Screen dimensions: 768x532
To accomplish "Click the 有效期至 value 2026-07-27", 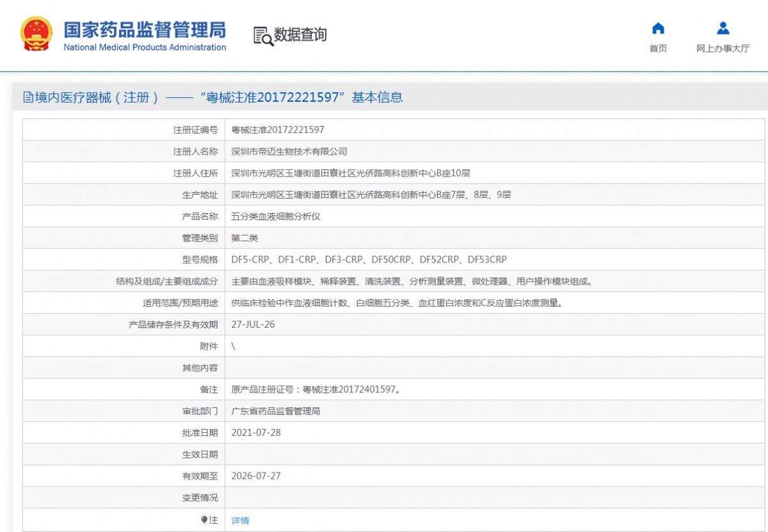I will click(255, 476).
